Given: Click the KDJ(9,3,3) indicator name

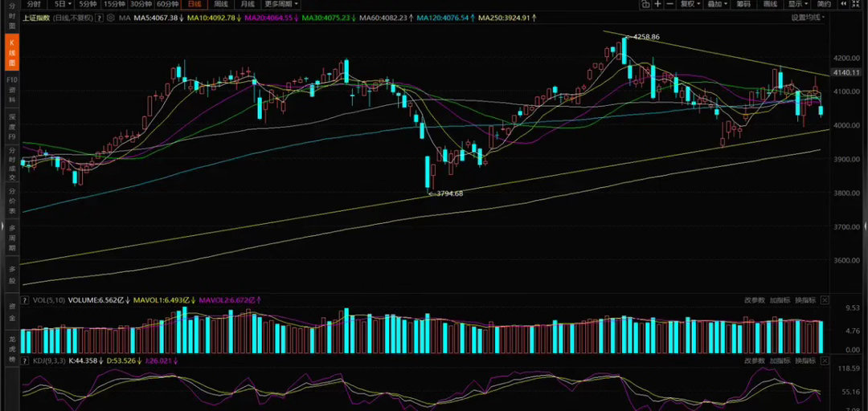Looking at the screenshot, I should click(x=48, y=360).
